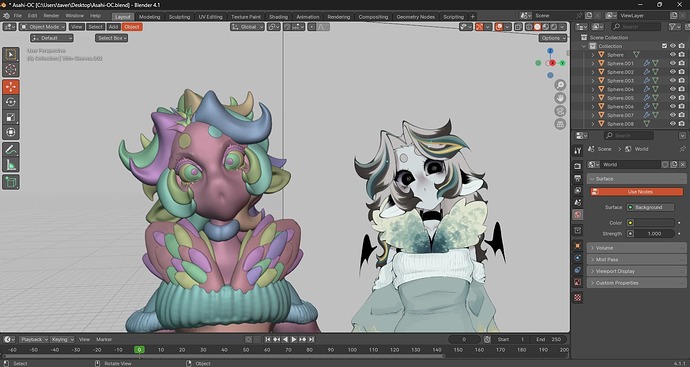690x367 pixels.
Task: Click the Z axis on the navigation gizmo
Action: 550,51
